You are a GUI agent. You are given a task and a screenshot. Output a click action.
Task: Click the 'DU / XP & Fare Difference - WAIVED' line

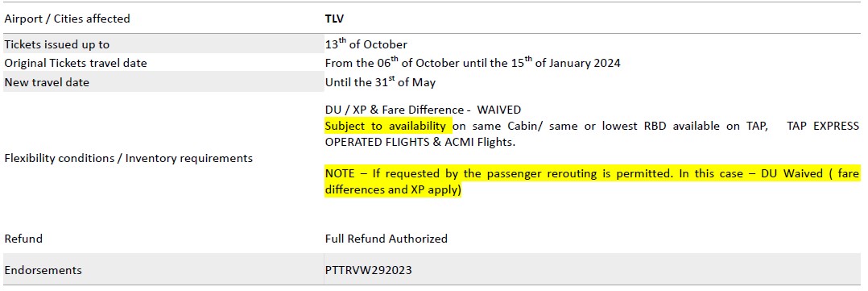pos(423,110)
